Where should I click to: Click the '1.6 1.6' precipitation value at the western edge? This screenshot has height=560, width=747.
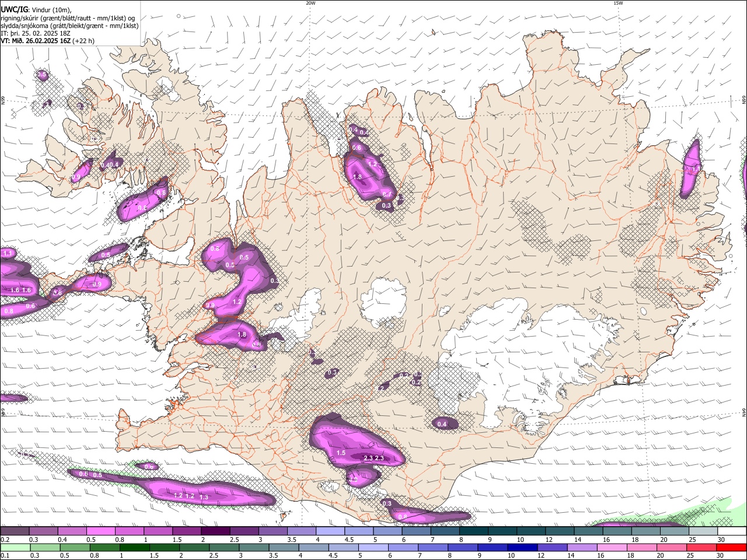20,290
